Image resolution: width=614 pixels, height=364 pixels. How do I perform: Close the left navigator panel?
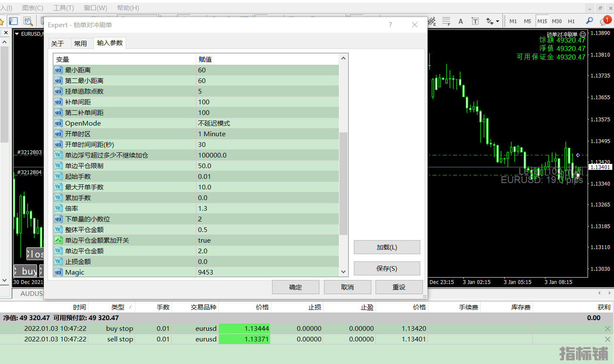click(x=6, y=32)
